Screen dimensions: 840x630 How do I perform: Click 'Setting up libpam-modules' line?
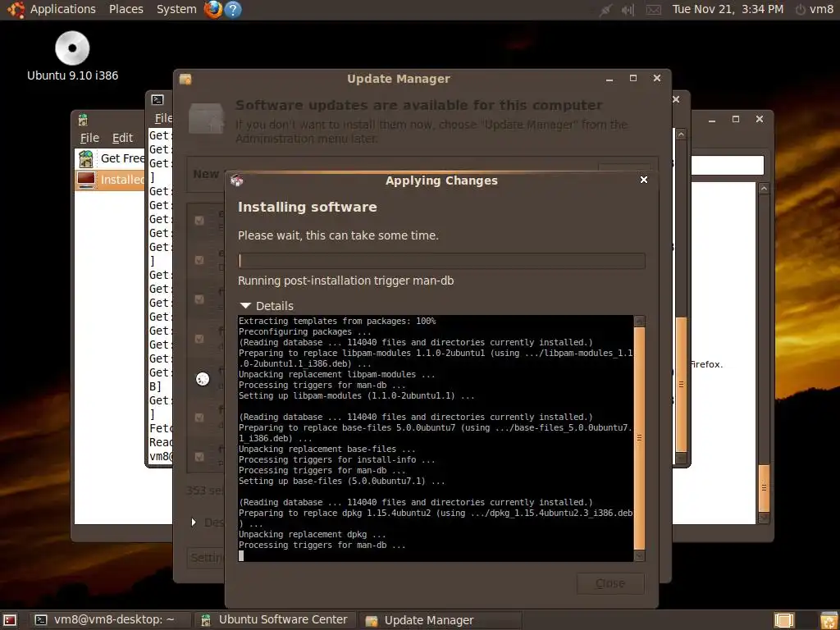[x=356, y=396]
